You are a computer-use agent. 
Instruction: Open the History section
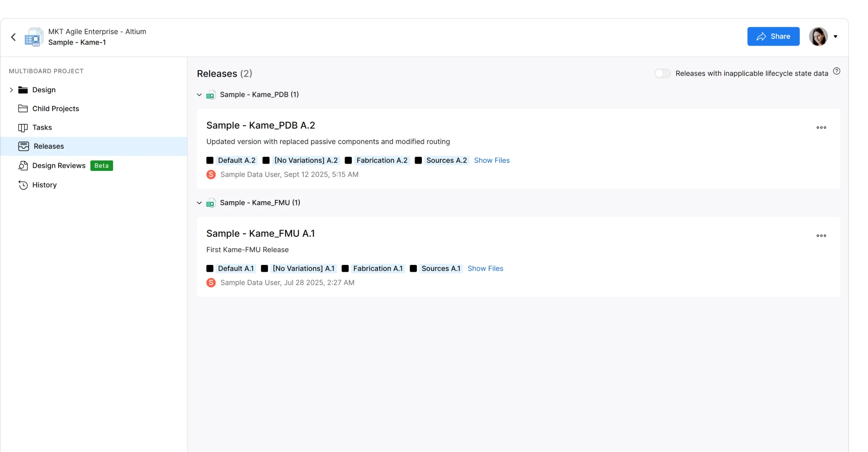[x=44, y=185]
